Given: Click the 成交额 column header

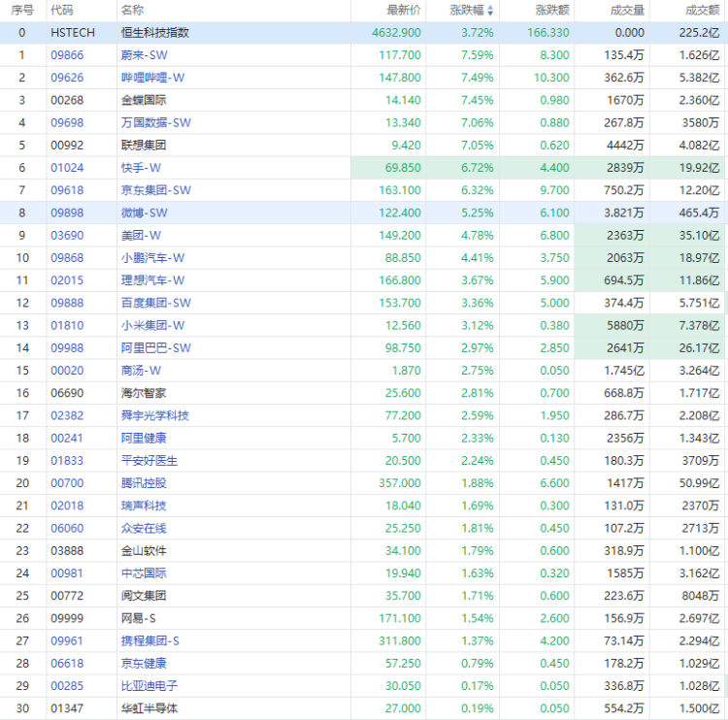Looking at the screenshot, I should click(x=703, y=11).
